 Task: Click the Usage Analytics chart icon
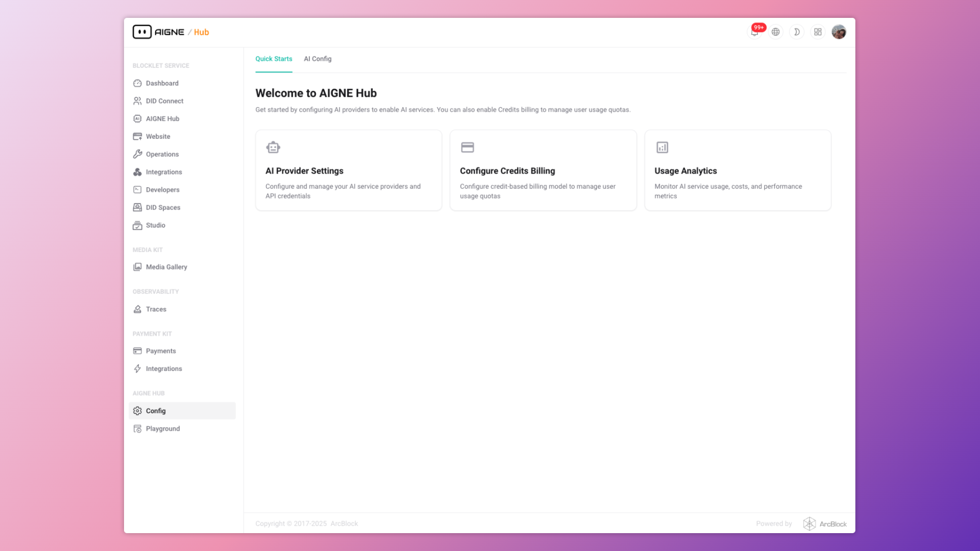pyautogui.click(x=662, y=147)
